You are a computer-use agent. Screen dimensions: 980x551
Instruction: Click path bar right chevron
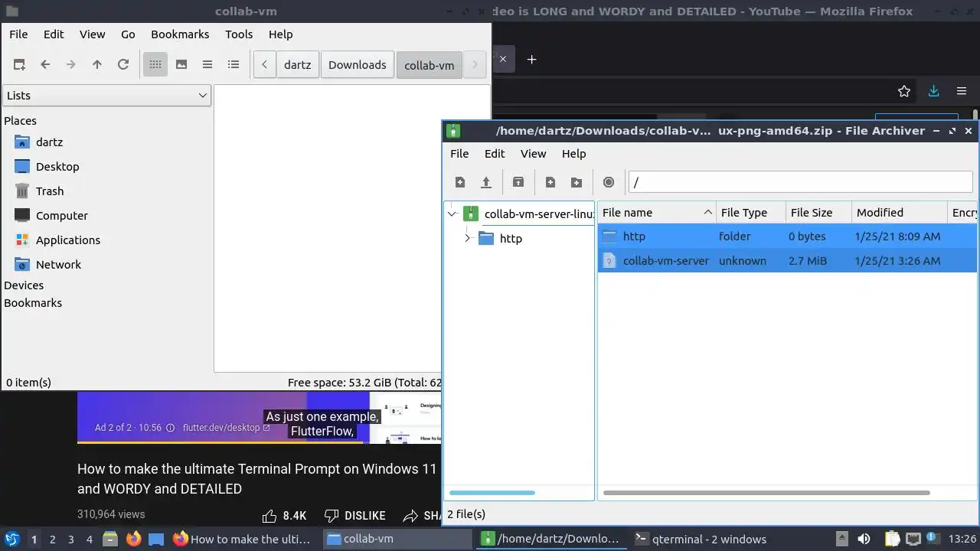click(x=475, y=65)
